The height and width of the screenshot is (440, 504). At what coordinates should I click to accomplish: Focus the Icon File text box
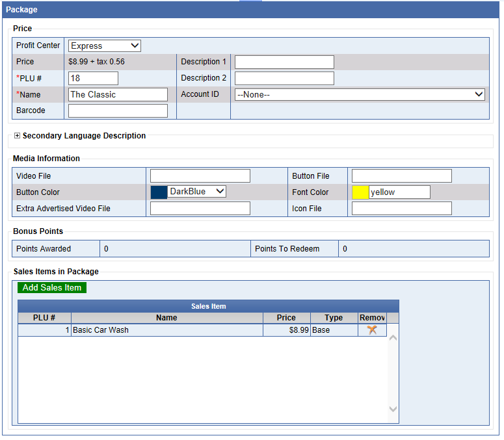pos(401,209)
